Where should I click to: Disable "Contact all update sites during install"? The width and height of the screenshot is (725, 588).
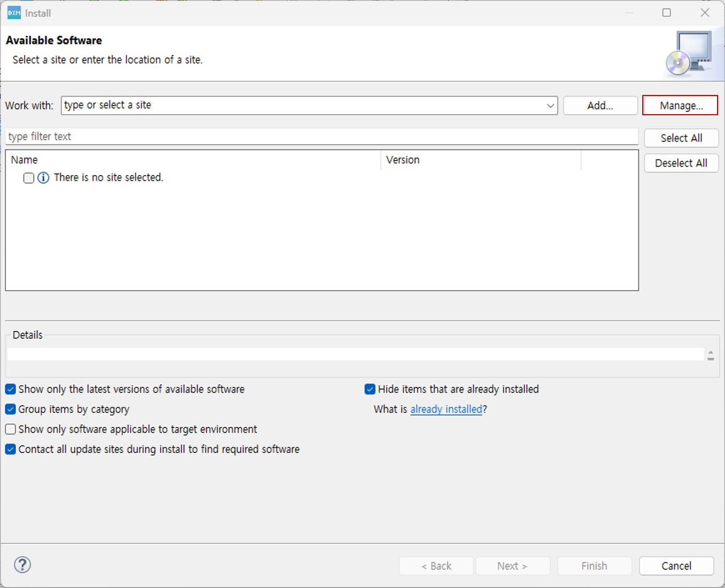point(10,449)
